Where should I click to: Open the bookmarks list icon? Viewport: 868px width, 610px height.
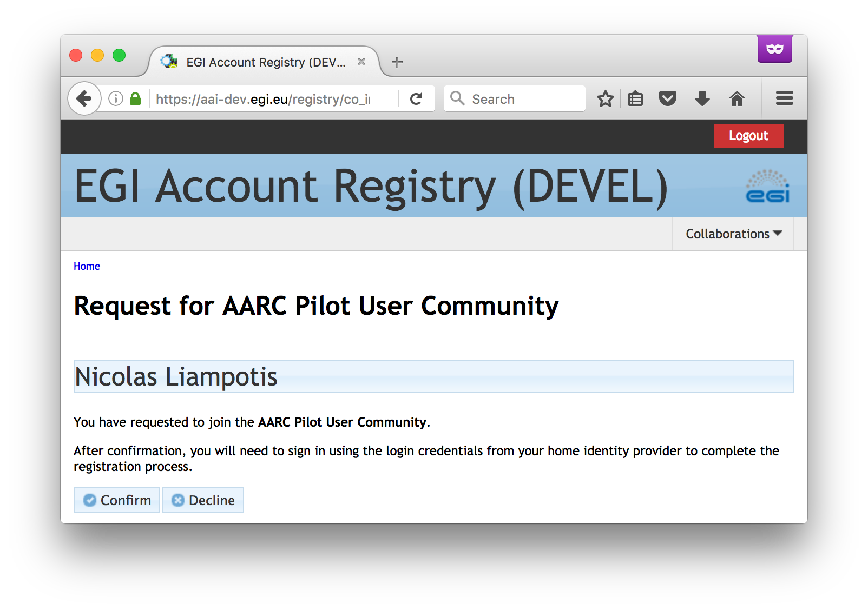click(x=635, y=98)
